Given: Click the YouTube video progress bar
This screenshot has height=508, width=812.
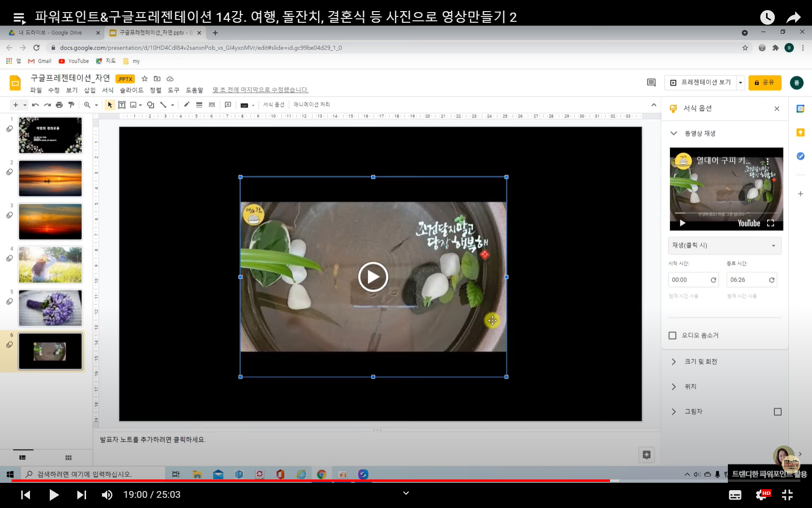Looking at the screenshot, I should coord(406,481).
